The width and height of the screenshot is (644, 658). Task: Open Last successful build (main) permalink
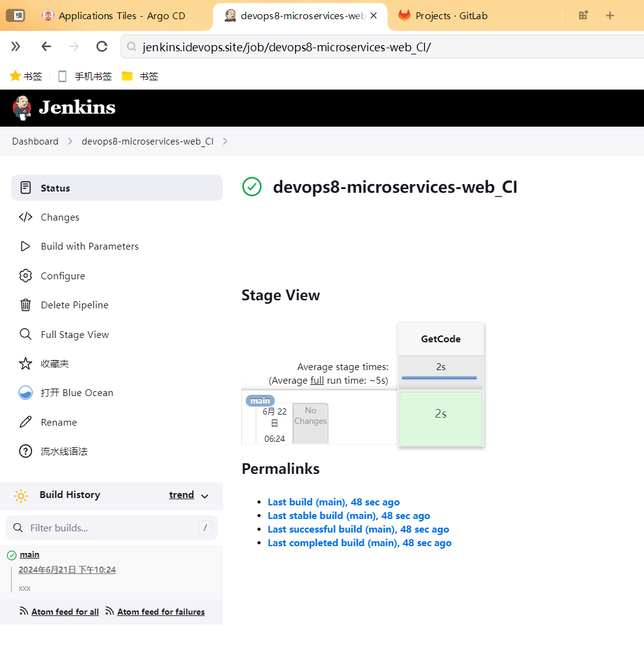coord(359,529)
